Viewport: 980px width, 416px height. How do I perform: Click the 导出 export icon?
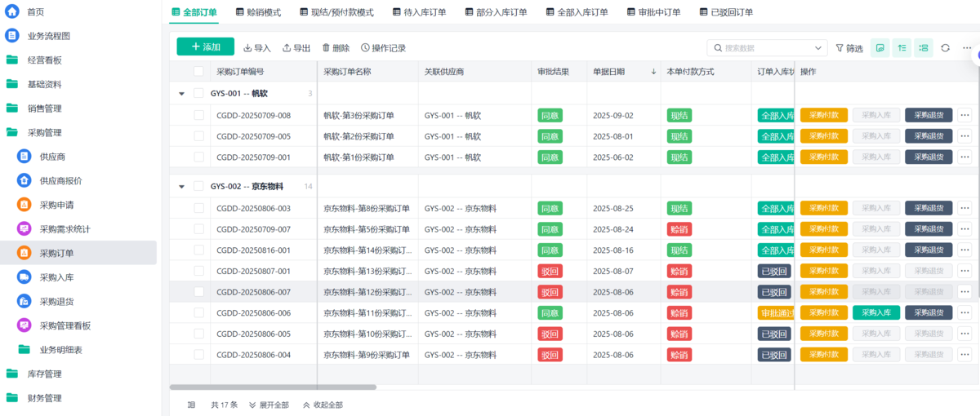[x=287, y=48]
